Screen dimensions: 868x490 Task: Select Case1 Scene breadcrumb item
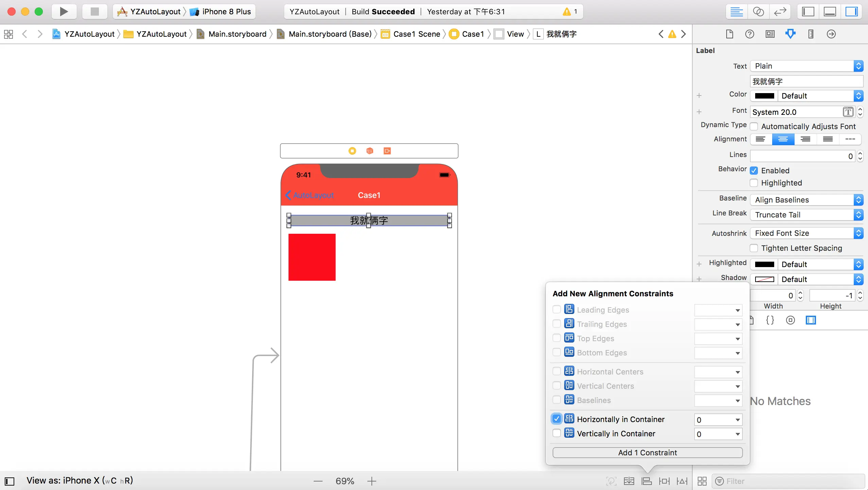pyautogui.click(x=416, y=34)
